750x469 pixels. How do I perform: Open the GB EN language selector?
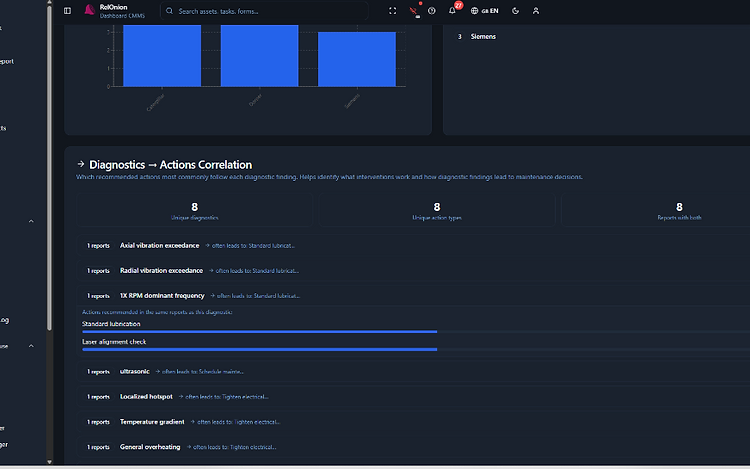point(485,11)
